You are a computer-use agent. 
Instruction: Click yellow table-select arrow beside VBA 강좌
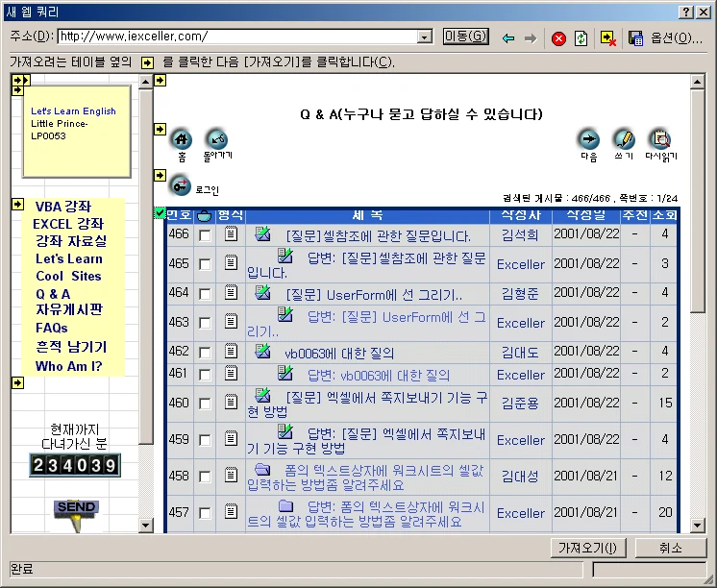click(x=17, y=204)
